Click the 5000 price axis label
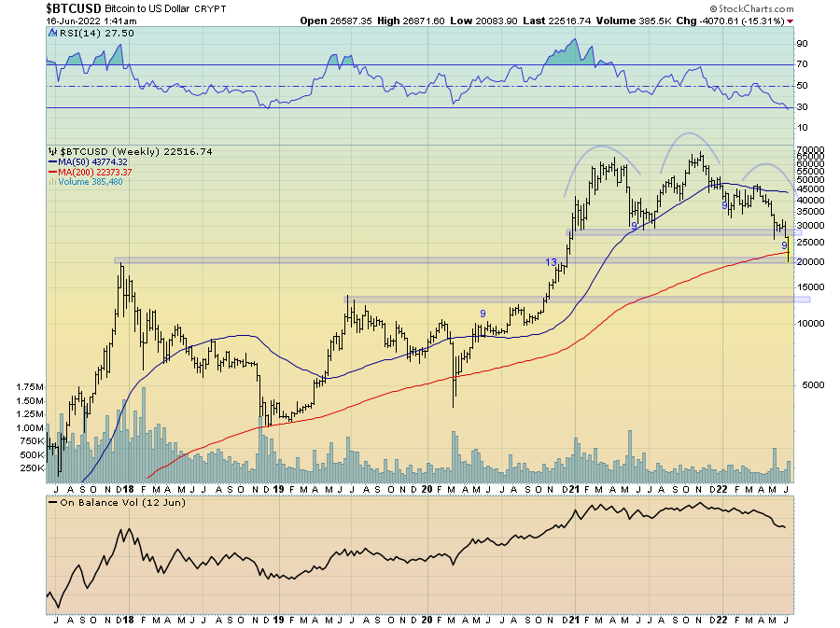This screenshot has width=840, height=628. 813,385
